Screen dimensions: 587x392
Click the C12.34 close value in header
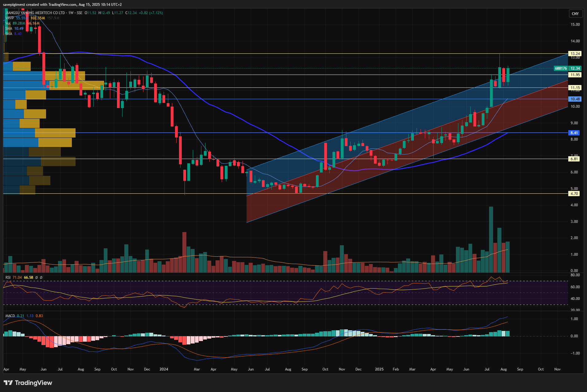[131, 13]
